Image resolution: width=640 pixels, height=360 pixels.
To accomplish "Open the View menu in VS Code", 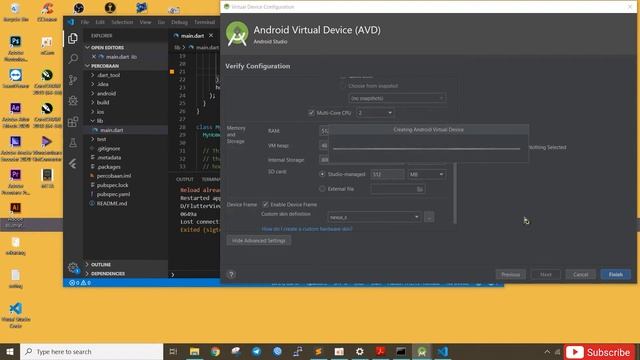I will pyautogui.click(x=145, y=22).
